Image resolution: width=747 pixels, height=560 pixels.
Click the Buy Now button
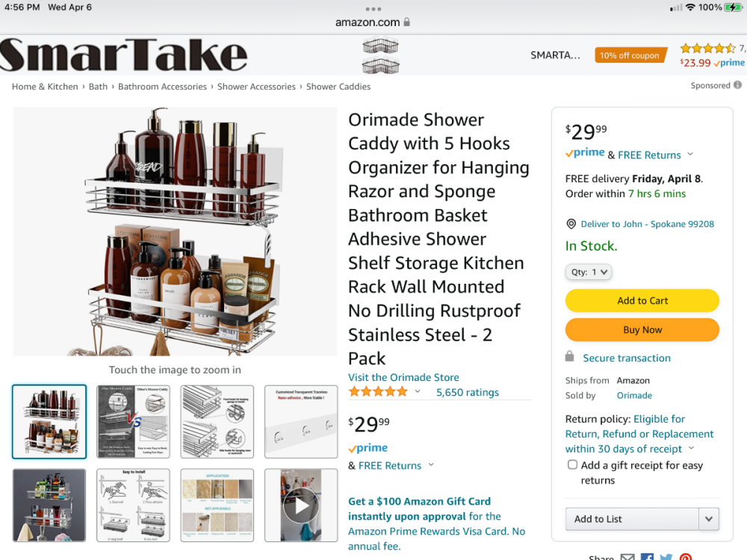pos(642,329)
